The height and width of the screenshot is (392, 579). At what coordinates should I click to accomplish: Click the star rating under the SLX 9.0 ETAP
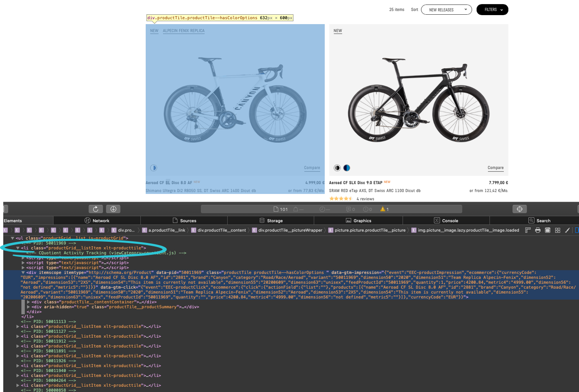click(x=341, y=199)
